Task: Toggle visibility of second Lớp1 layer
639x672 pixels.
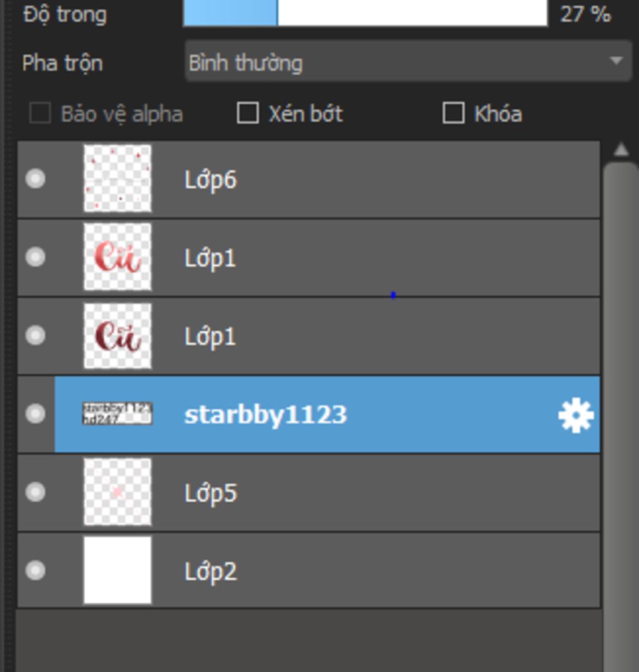Action: click(35, 336)
